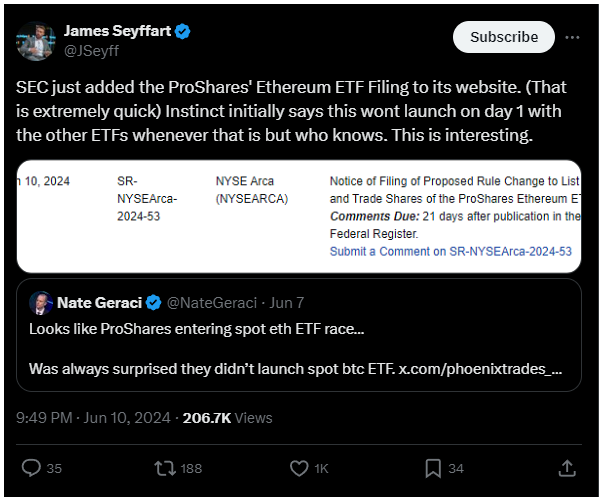The width and height of the screenshot is (603, 501).
Task: Open the @NateGeraci handle
Action: [212, 303]
